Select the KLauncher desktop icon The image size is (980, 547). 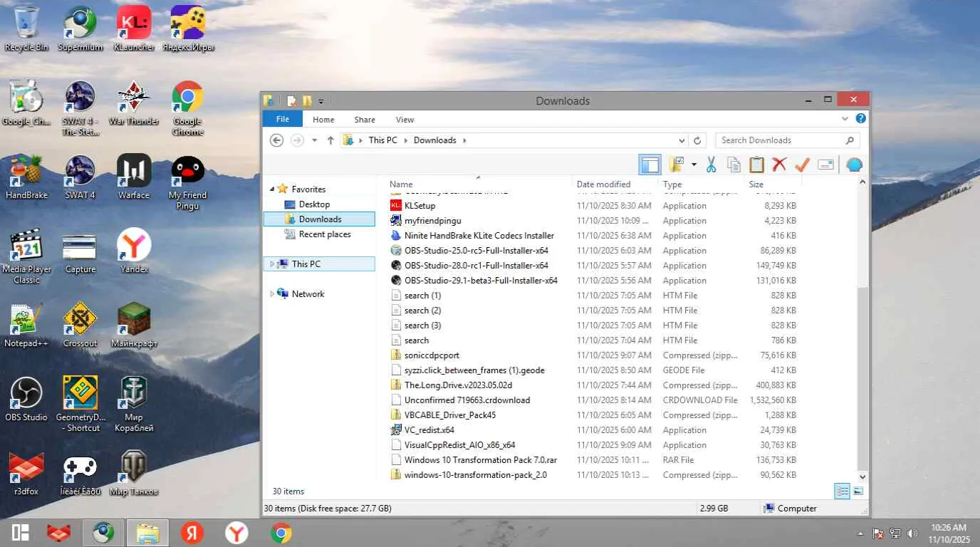[x=135, y=29]
